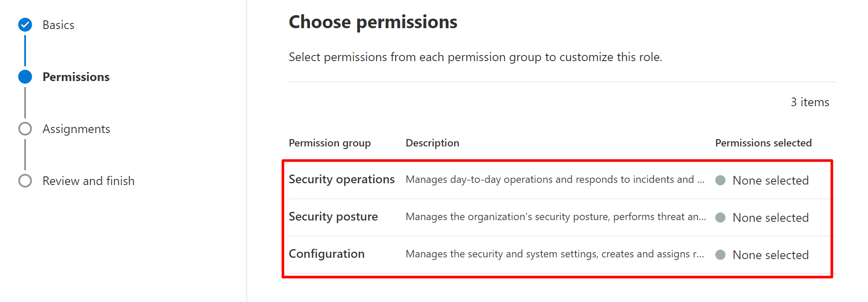Click the Permissions selected column header
Image resolution: width=868 pixels, height=302 pixels.
point(763,143)
